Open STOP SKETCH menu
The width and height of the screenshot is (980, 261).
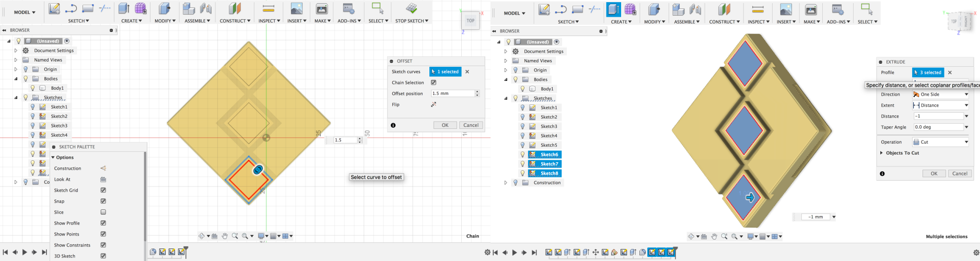412,21
